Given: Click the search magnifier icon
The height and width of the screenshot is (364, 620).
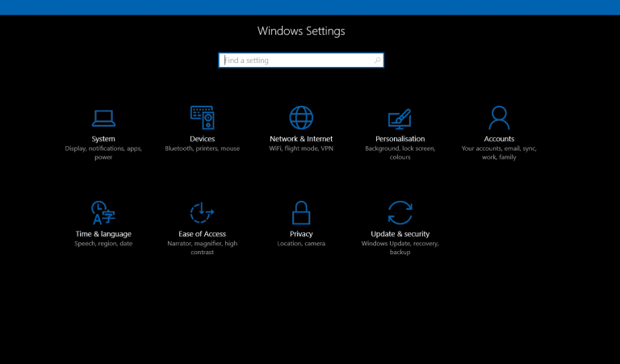Looking at the screenshot, I should tap(377, 60).
